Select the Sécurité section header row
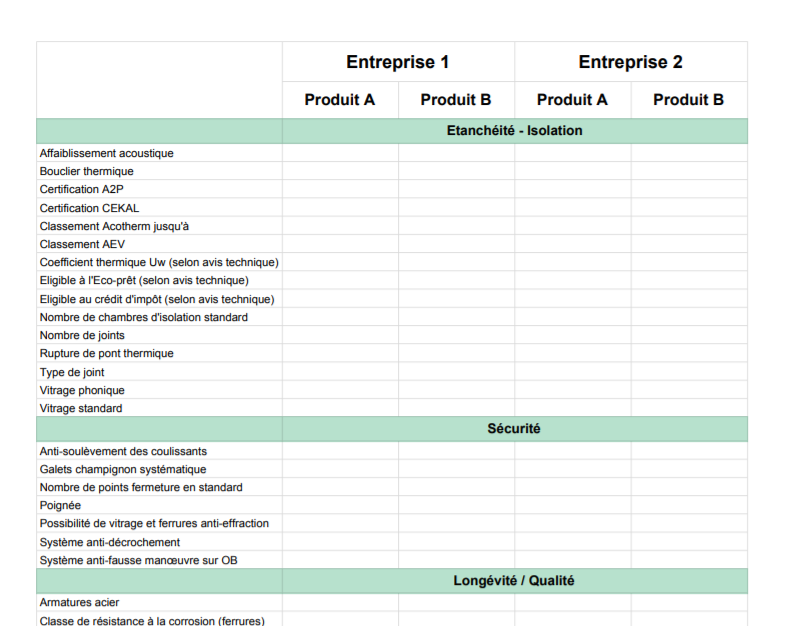This screenshot has width=804, height=626. [x=514, y=429]
